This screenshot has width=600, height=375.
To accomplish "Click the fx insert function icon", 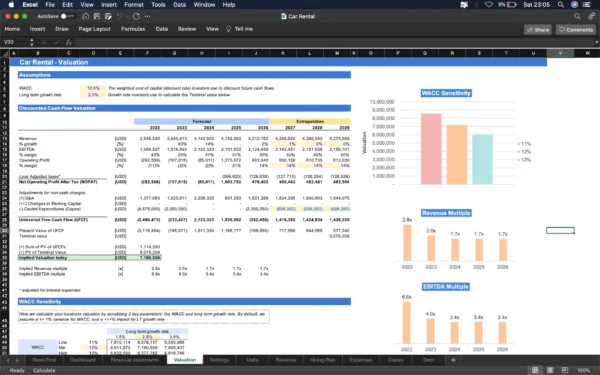I will (68, 42).
